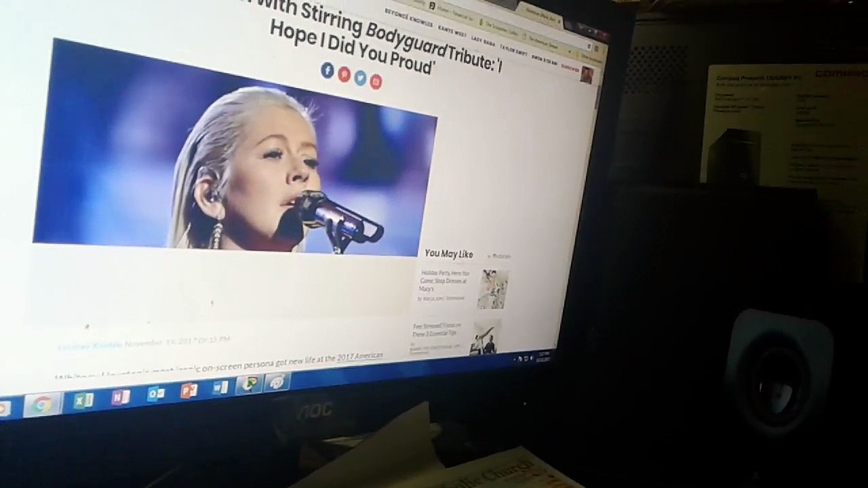Viewport: 868px width, 488px height.
Task: Open Word from the taskbar
Action: pyautogui.click(x=220, y=387)
